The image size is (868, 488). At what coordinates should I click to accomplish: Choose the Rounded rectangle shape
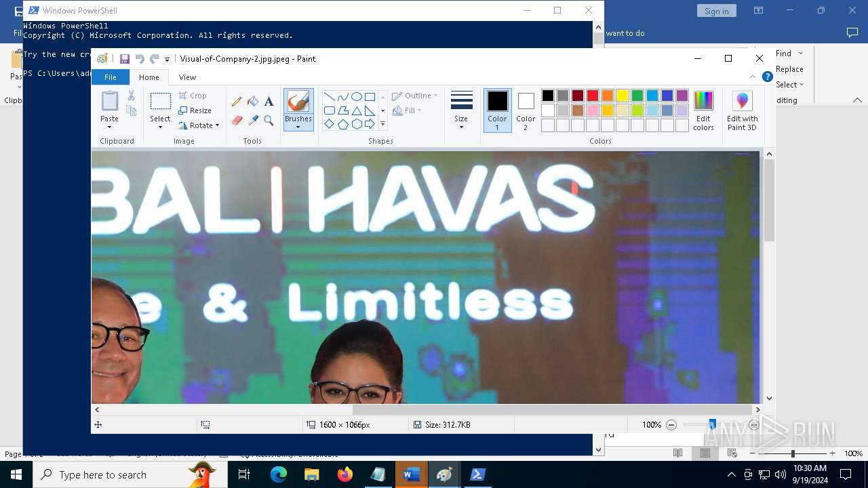pos(329,110)
